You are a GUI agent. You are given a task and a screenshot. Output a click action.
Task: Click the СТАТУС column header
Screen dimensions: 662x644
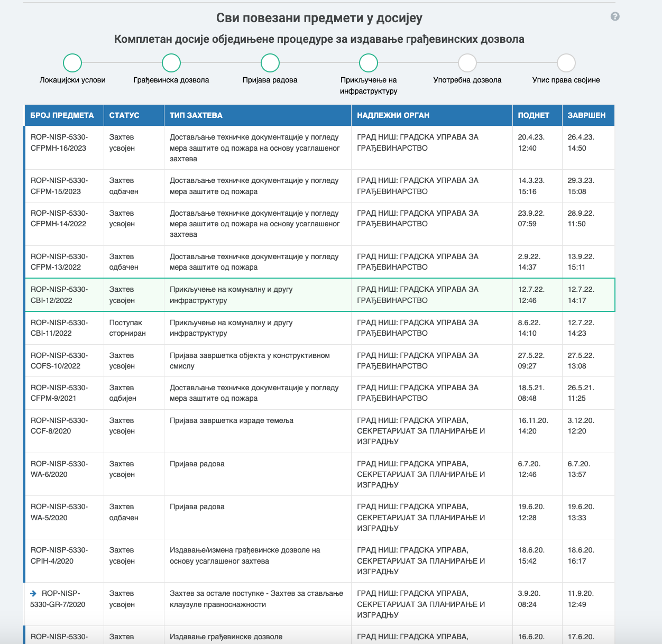[x=124, y=115]
